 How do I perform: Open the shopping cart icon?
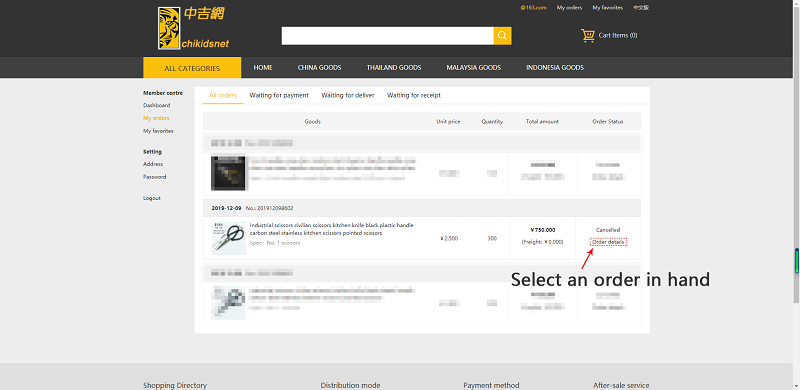(588, 35)
